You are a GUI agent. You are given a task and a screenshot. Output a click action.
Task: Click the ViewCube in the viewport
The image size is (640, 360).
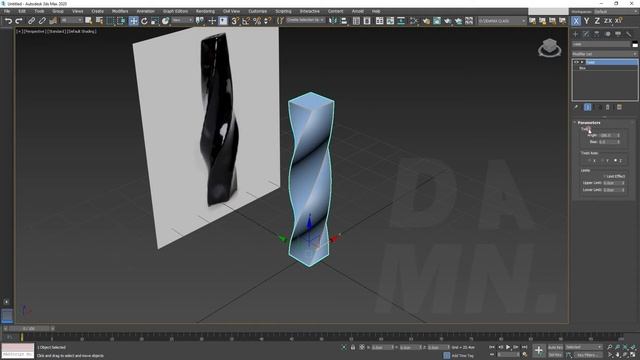coord(549,48)
